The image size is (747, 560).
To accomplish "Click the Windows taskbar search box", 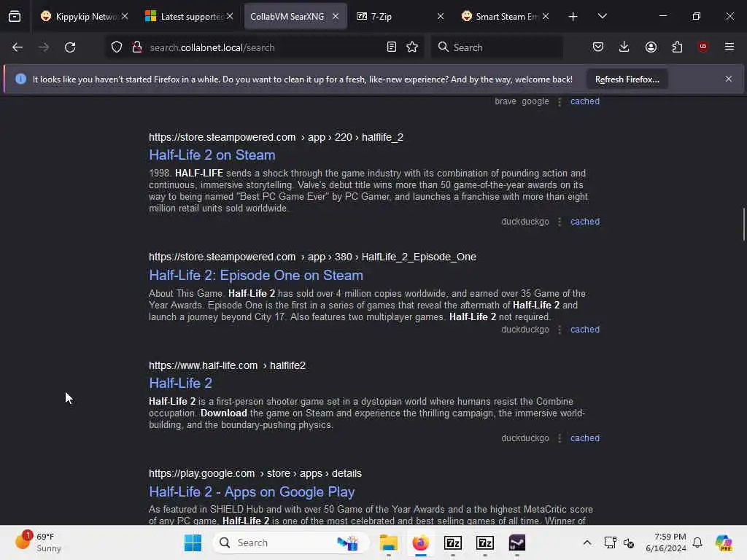I will (x=290, y=542).
